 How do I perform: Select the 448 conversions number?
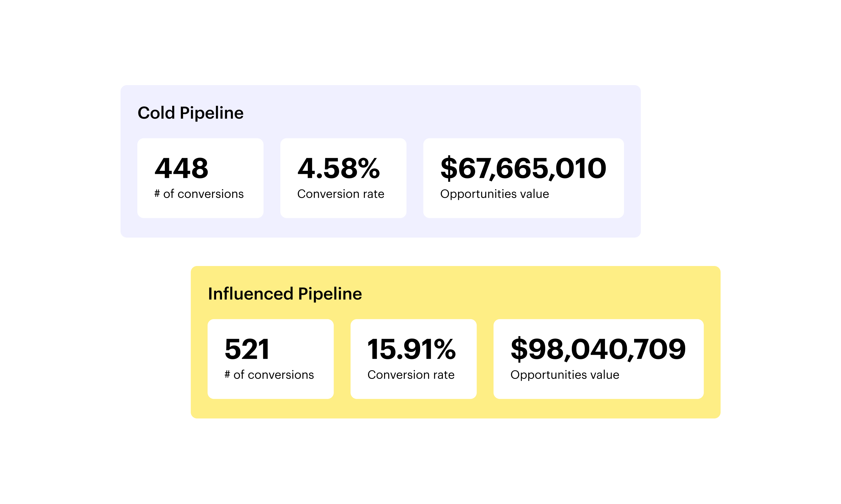click(182, 169)
